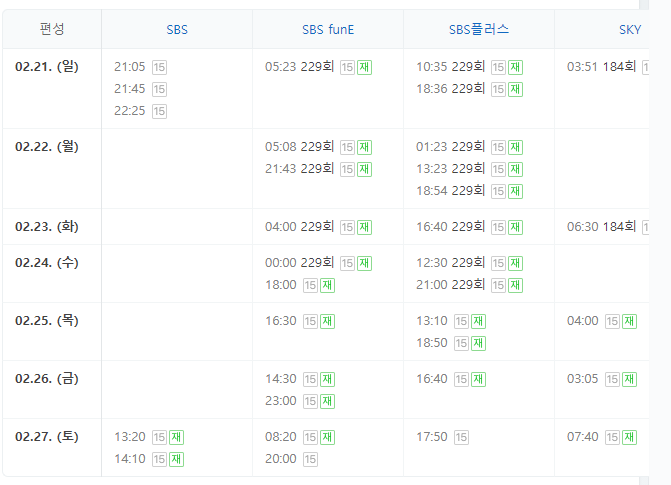The image size is (671, 485).
Task: Click the 21:05 SBS broadcast time
Action: 130,67
